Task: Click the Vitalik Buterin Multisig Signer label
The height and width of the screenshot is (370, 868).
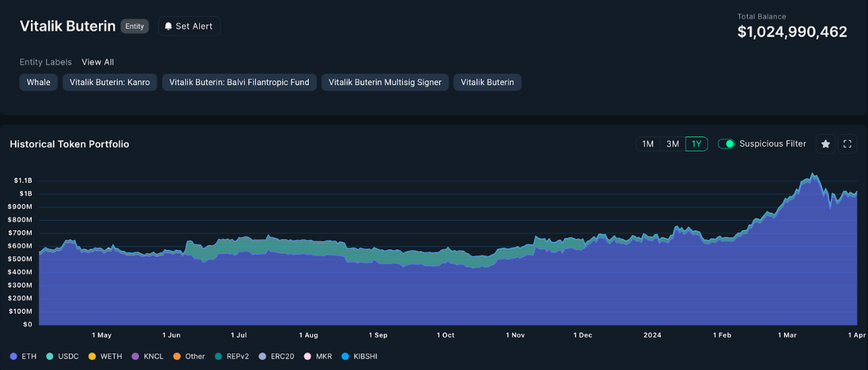Action: coord(385,82)
